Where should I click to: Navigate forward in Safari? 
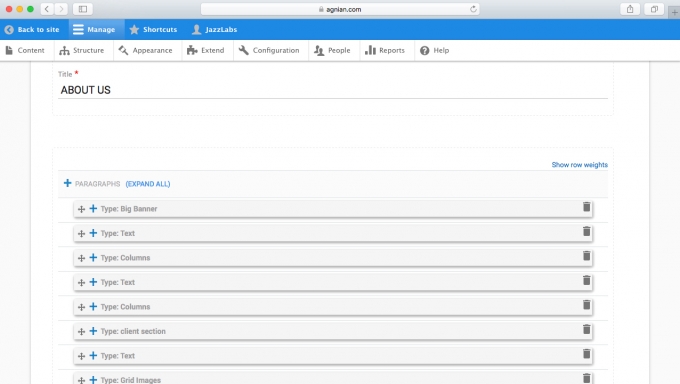[x=61, y=9]
